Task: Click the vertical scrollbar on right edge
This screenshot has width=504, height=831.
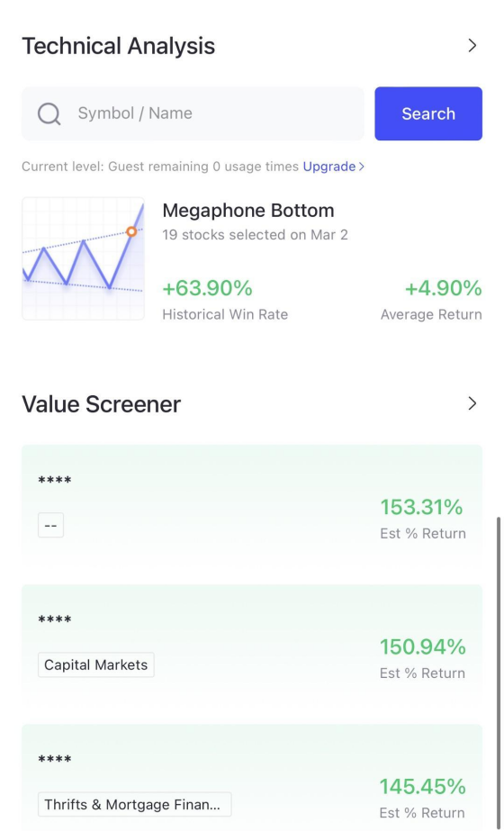Action: (499, 673)
